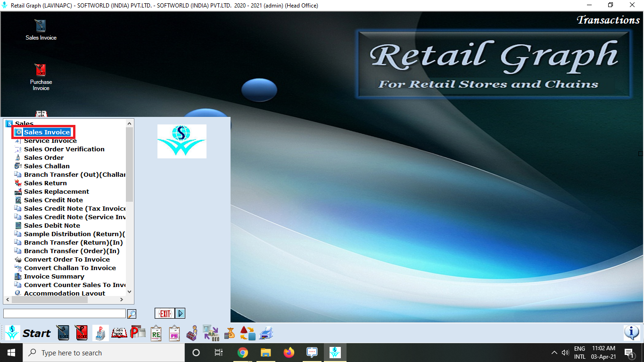Viewport: 644px width, 362px height.
Task: Click the menu search text box
Action: pos(65,313)
